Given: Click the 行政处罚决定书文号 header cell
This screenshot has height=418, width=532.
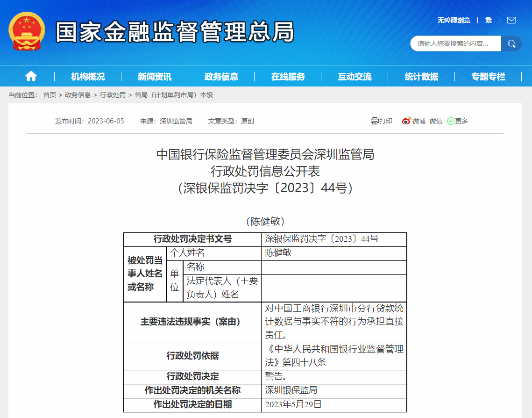Looking at the screenshot, I should click(192, 239).
